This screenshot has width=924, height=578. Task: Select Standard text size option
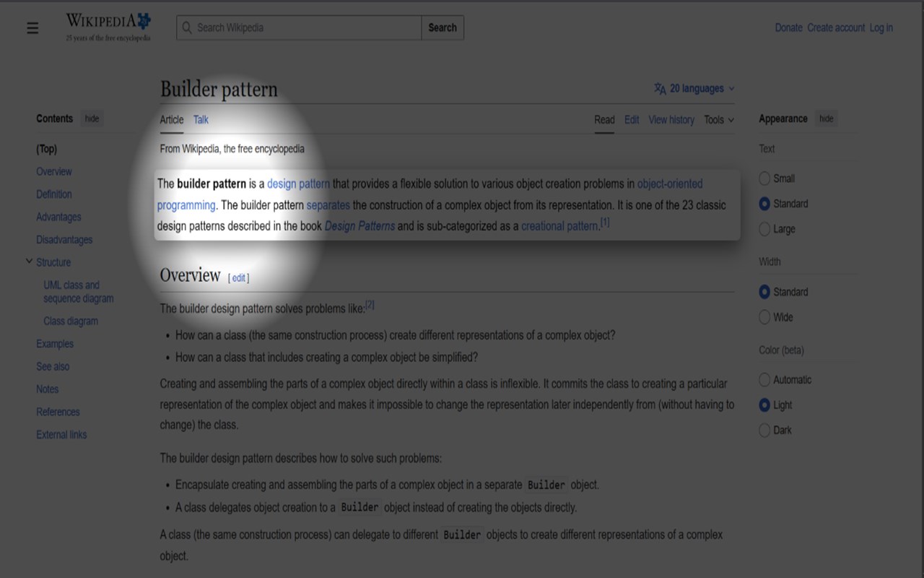click(764, 204)
